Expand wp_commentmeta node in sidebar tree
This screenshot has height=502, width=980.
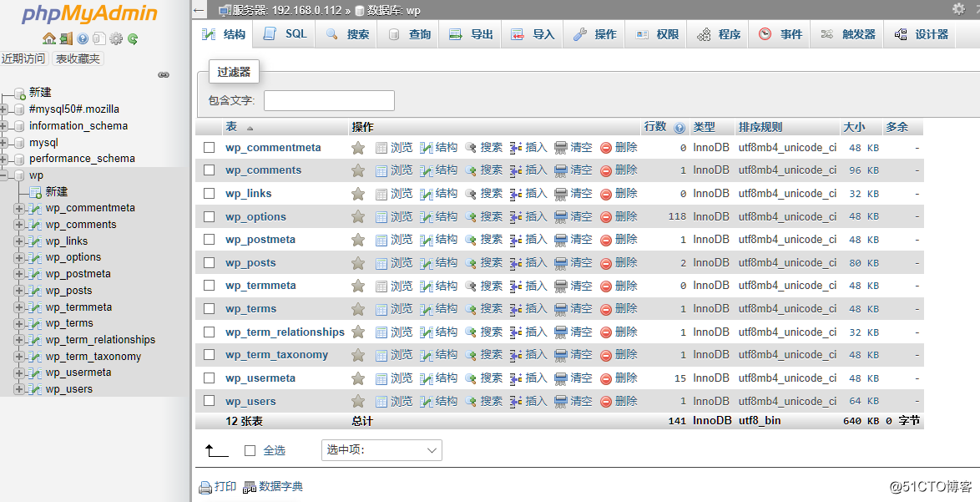click(18, 208)
